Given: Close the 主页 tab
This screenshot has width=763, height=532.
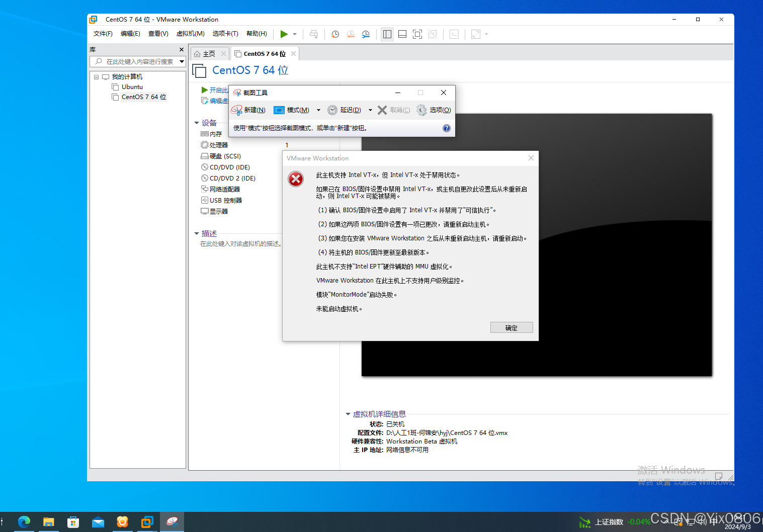Looking at the screenshot, I should pyautogui.click(x=223, y=53).
